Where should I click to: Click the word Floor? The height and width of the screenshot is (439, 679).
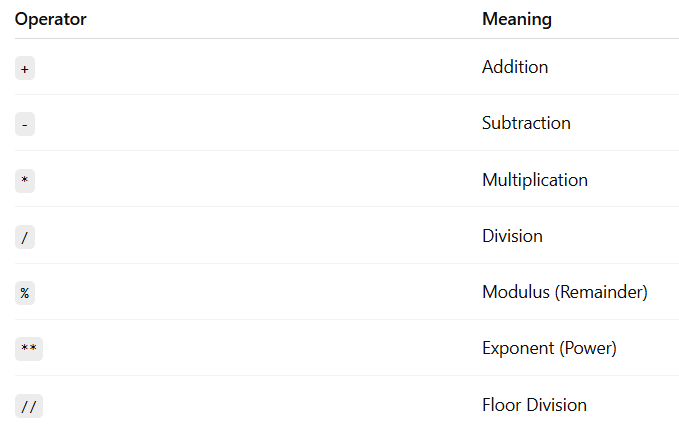pos(502,405)
